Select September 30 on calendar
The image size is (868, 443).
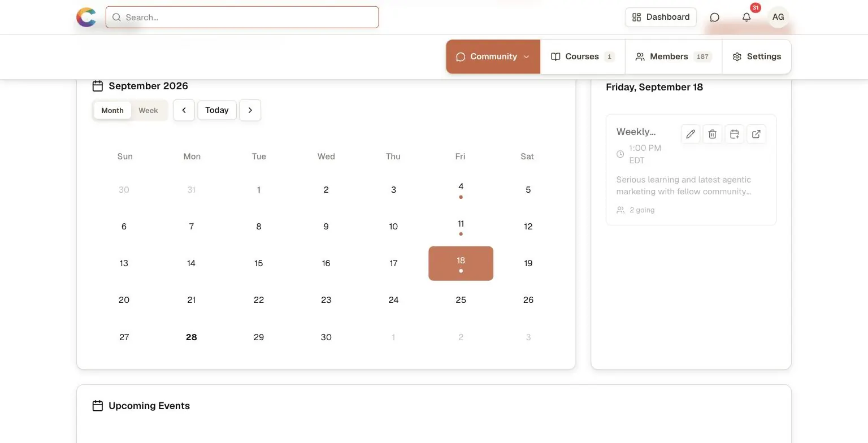tap(326, 337)
